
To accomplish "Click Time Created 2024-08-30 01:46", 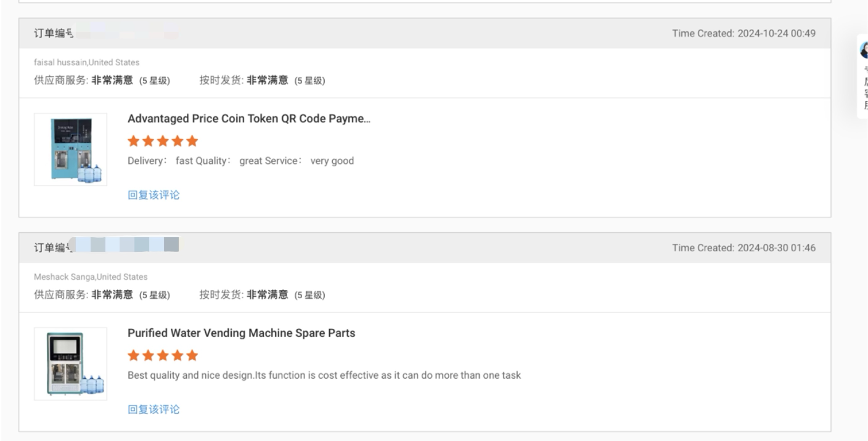I will pyautogui.click(x=743, y=248).
